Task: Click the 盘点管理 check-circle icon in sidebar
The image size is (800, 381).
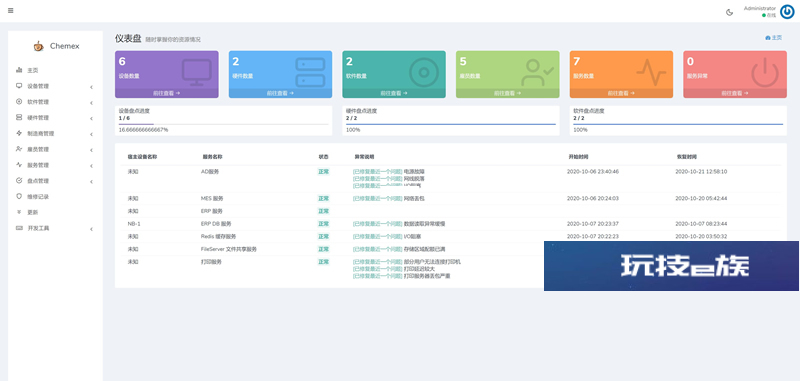Action: pos(19,181)
